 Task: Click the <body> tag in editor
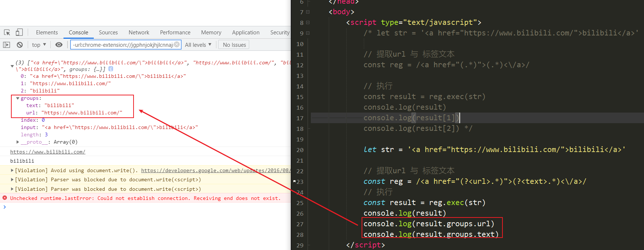point(341,12)
